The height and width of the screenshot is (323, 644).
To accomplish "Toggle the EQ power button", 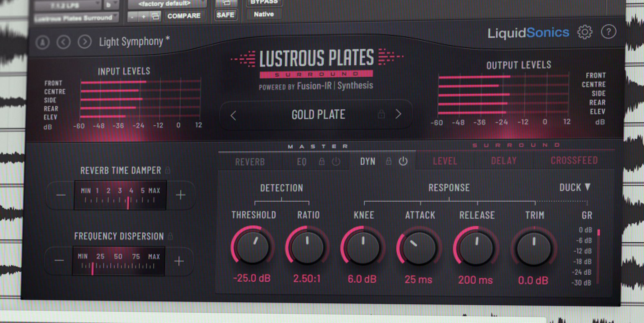I will tap(336, 161).
